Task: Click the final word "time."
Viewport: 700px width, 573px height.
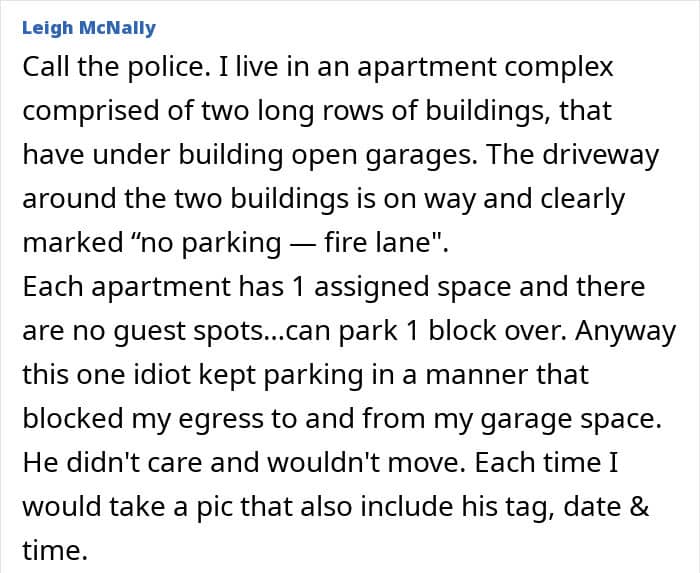Action: click(x=54, y=551)
